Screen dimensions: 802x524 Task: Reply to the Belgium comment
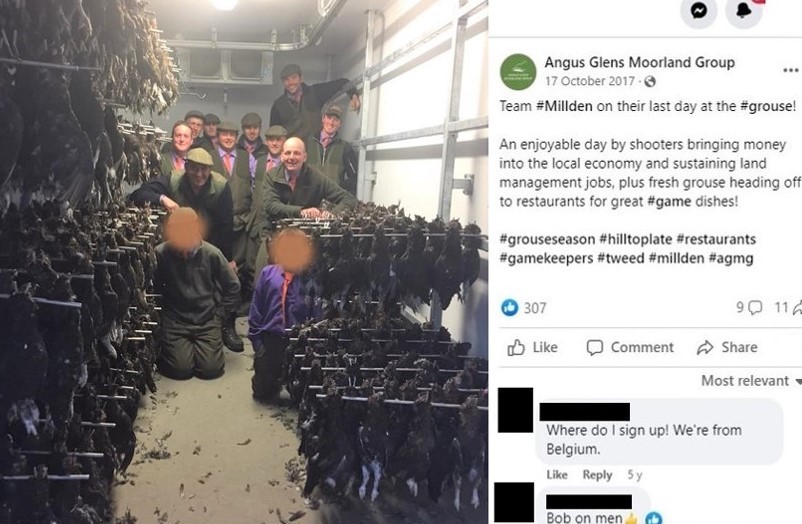tap(597, 475)
